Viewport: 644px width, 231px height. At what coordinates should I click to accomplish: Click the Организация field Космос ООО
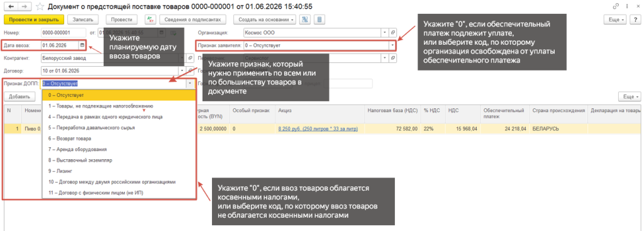pos(312,33)
